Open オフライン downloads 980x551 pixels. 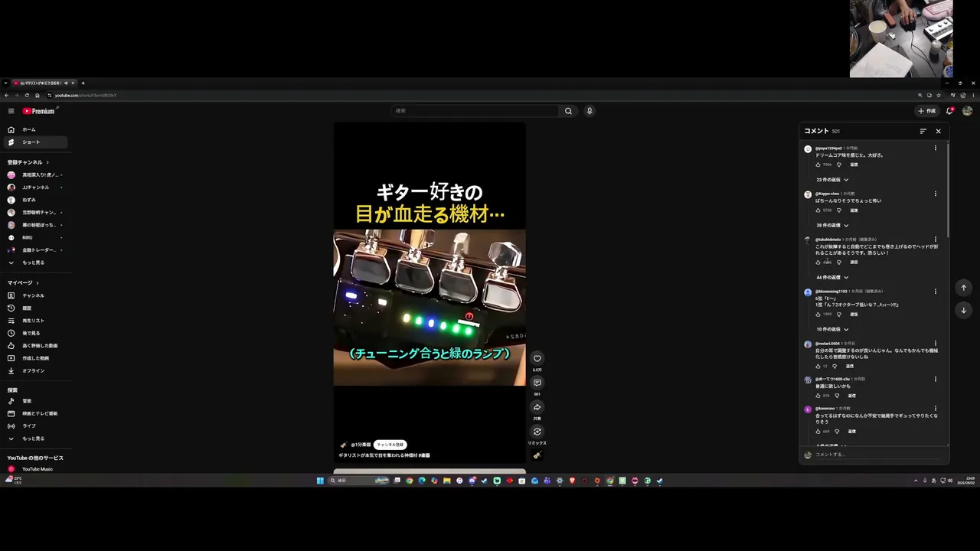(x=37, y=370)
